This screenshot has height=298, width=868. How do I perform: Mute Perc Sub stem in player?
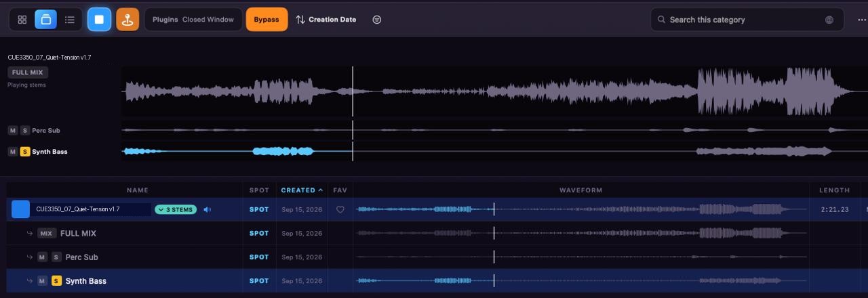13,130
